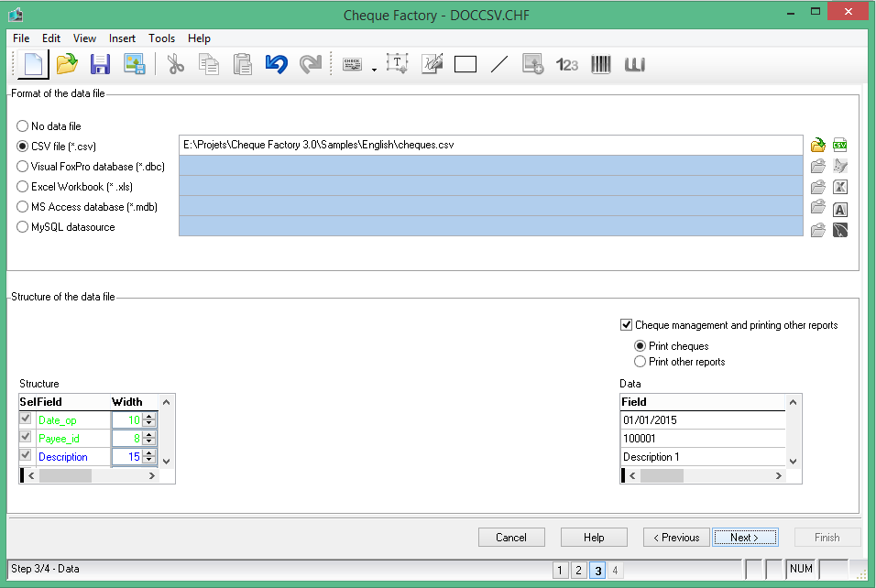Screen dimensions: 876x588
Task: Select Excel Workbook (*.xls) option
Action: (x=22, y=187)
